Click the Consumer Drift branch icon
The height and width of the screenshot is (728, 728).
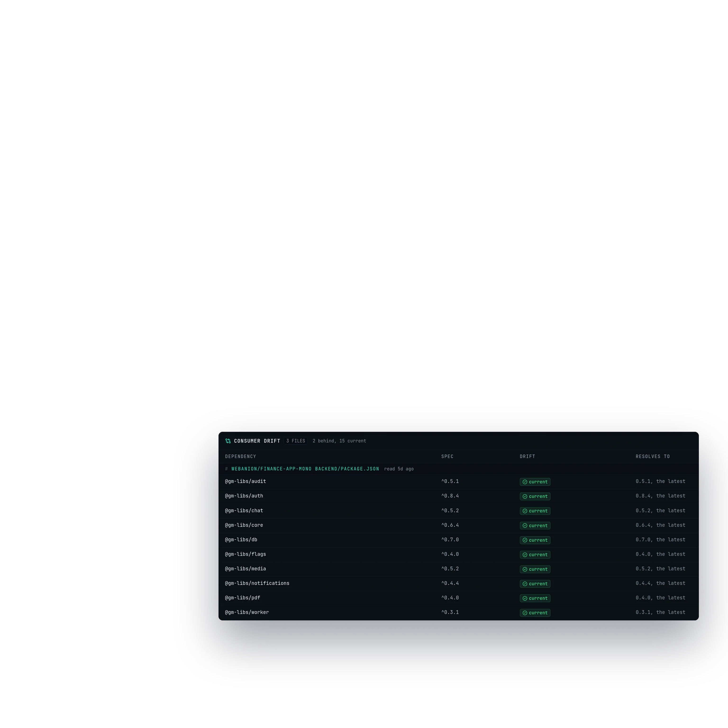coord(228,441)
